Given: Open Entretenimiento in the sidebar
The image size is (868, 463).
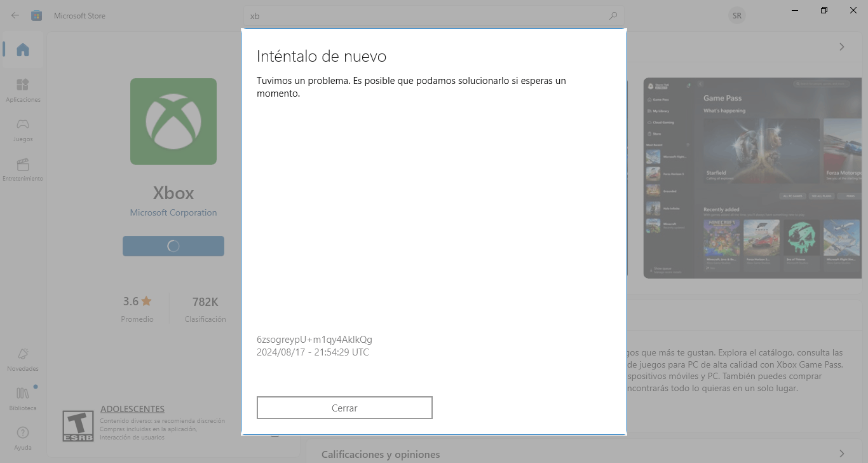Looking at the screenshot, I should click(23, 169).
